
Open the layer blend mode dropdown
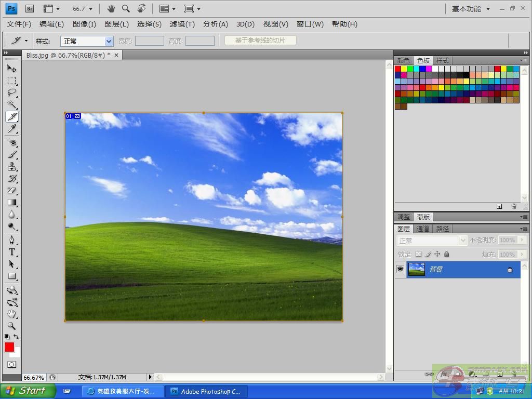[x=432, y=241]
